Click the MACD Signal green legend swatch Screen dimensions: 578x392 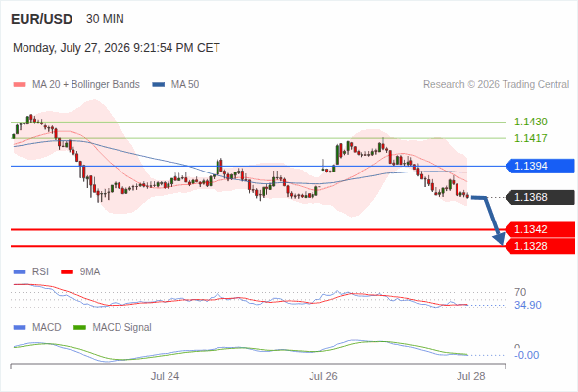[x=79, y=328]
